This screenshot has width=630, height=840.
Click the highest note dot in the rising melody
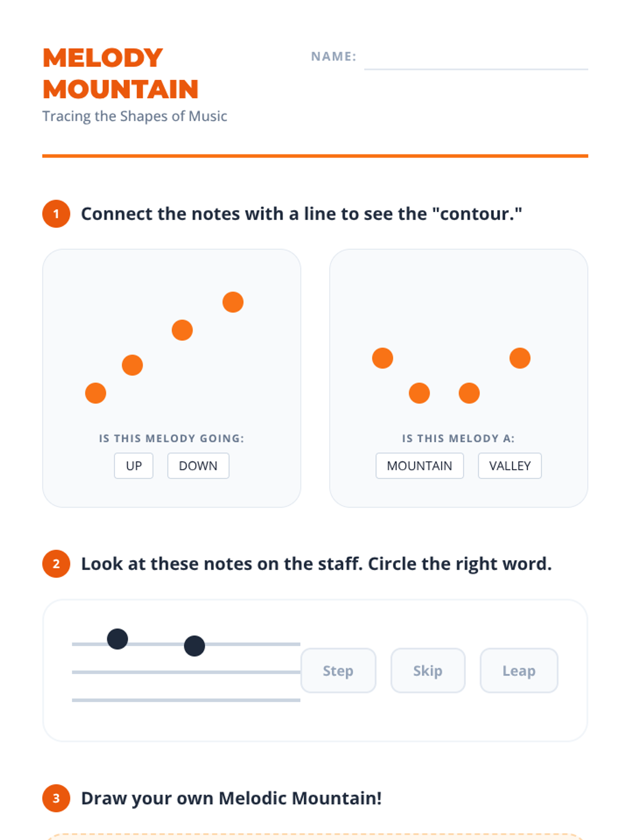233,302
